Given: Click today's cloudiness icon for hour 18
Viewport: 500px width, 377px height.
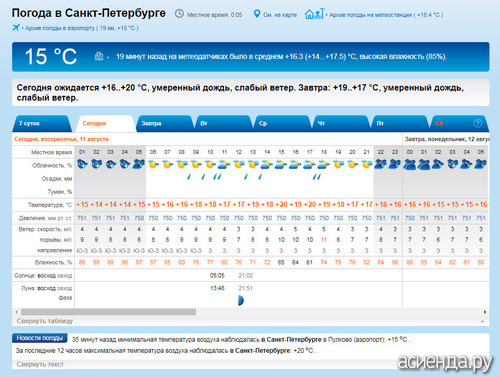Looking at the screenshot, I should click(324, 164).
